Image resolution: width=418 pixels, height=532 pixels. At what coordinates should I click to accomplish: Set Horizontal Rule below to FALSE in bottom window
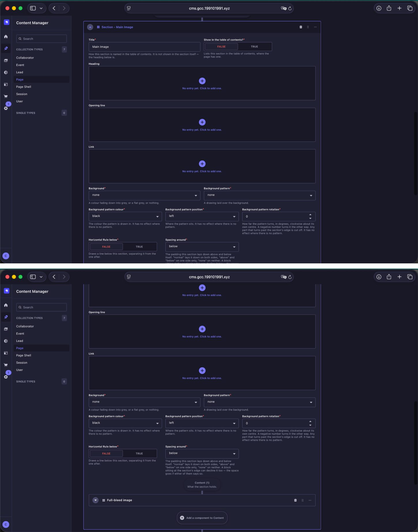coord(106,454)
